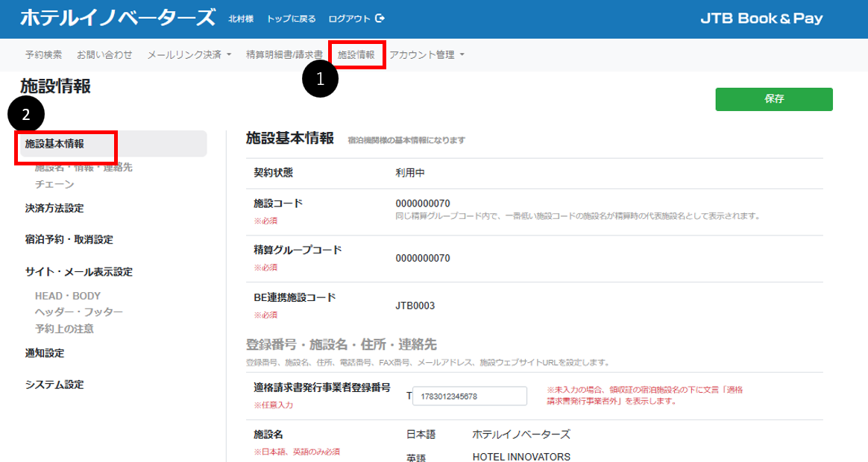
Task: Go to お問い合わせ in navigation bar
Action: point(104,55)
